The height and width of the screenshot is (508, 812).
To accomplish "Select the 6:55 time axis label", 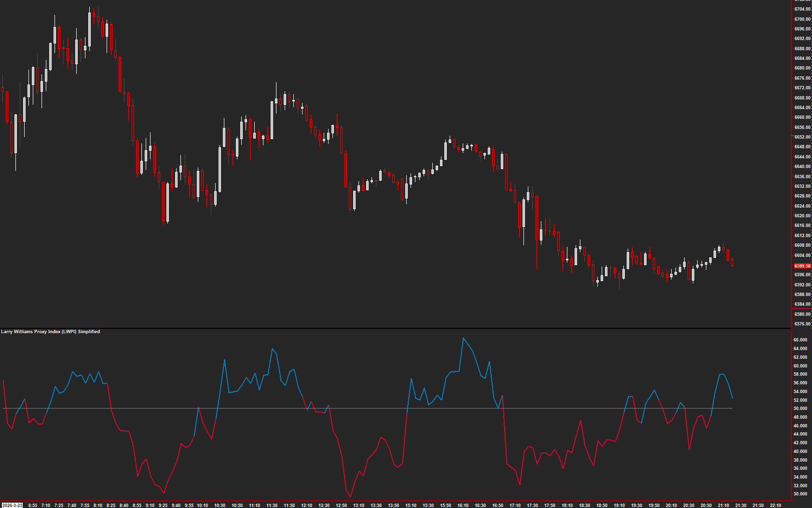I will (32, 506).
